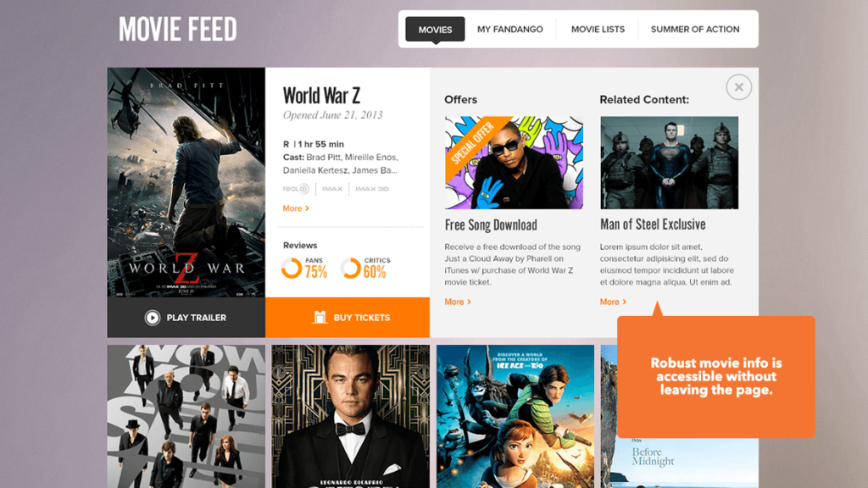
Task: Click the Movie Feed title logo
Action: click(178, 30)
